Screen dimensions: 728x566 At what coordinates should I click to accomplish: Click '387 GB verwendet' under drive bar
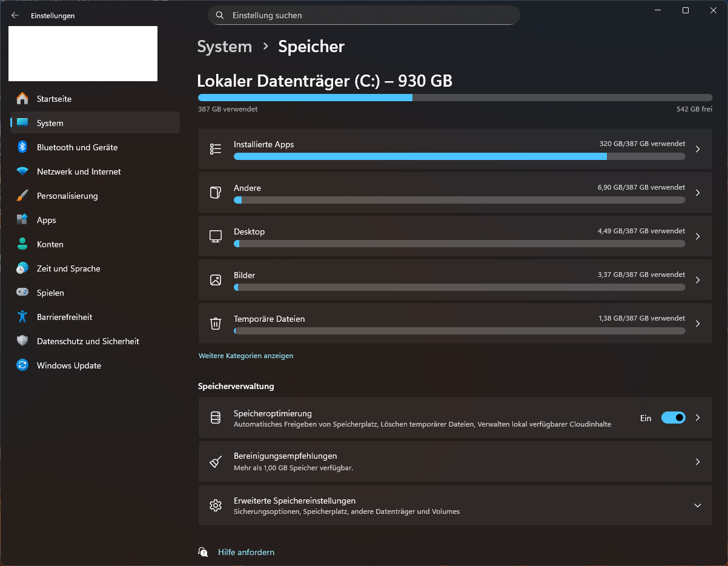pos(228,109)
